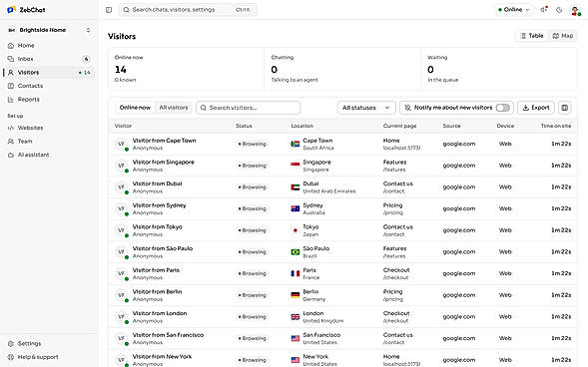Click the Visitor from Cape Town avatar
The image size is (588, 367).
pyautogui.click(x=121, y=144)
